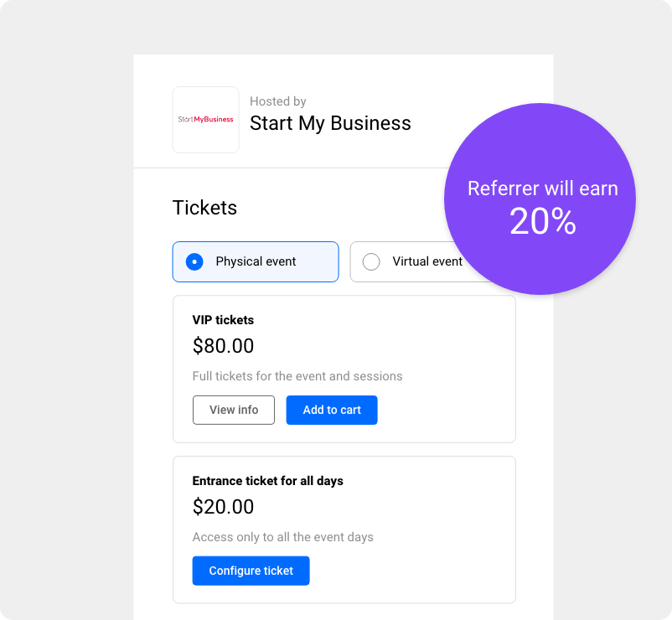Choose the Physical event option card
The height and width of the screenshot is (620, 672).
[256, 261]
